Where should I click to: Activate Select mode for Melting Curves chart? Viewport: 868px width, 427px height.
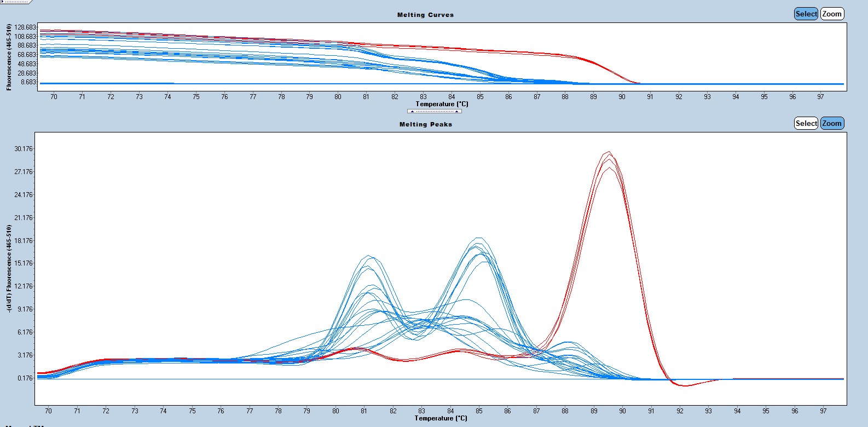click(806, 14)
